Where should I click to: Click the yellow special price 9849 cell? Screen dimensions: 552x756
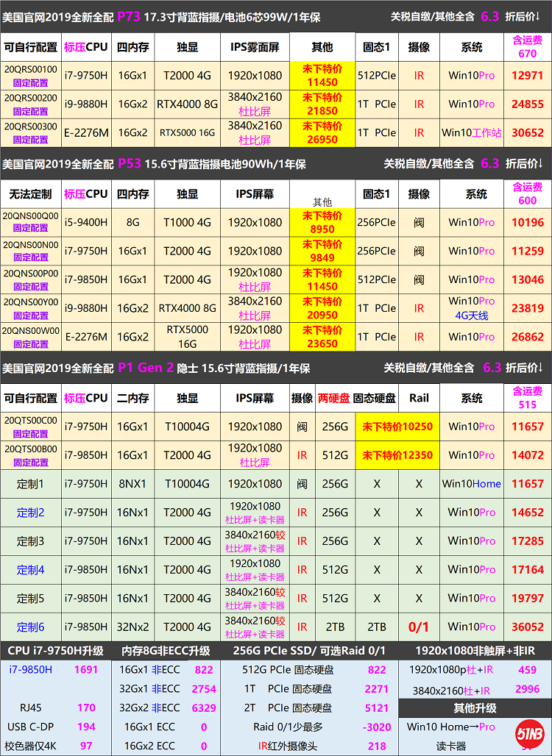point(322,251)
